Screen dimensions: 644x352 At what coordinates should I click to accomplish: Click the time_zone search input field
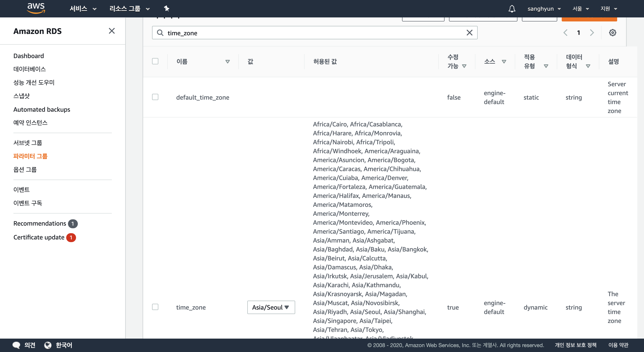pos(313,33)
